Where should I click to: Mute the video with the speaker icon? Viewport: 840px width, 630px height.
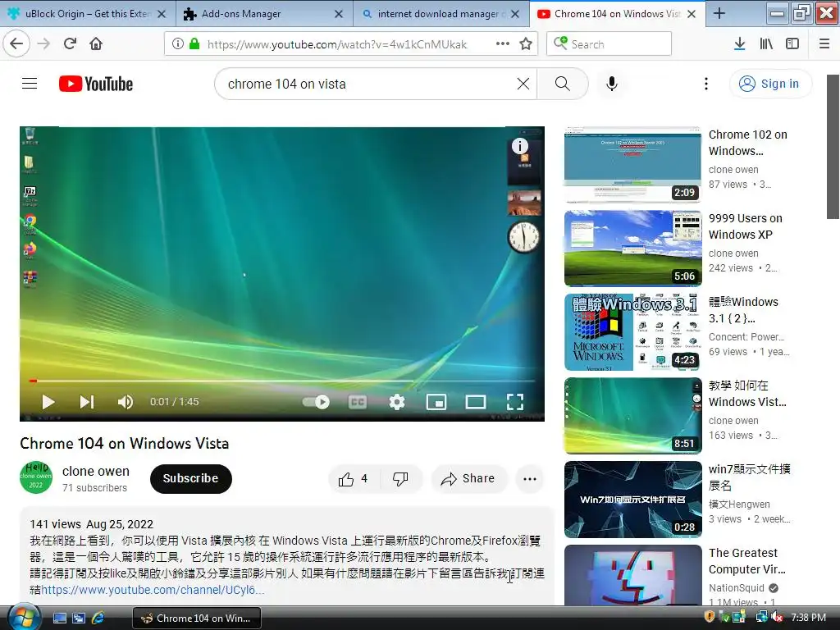coord(126,402)
